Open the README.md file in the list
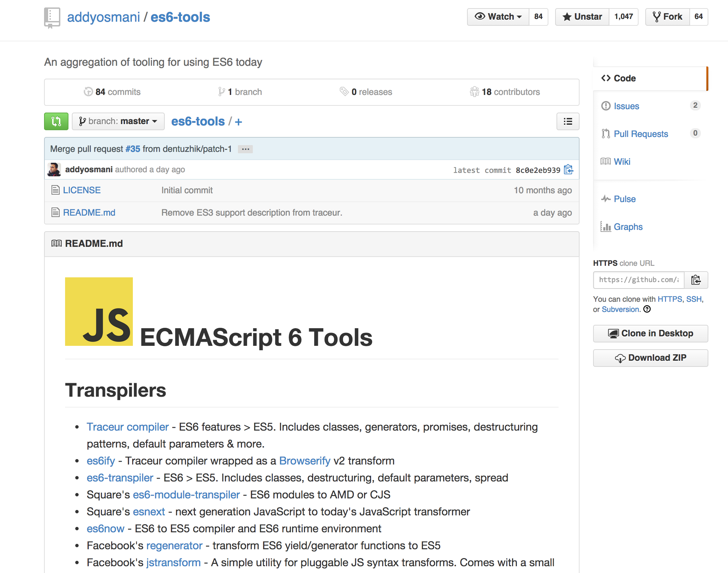Image resolution: width=728 pixels, height=573 pixels. 89,213
